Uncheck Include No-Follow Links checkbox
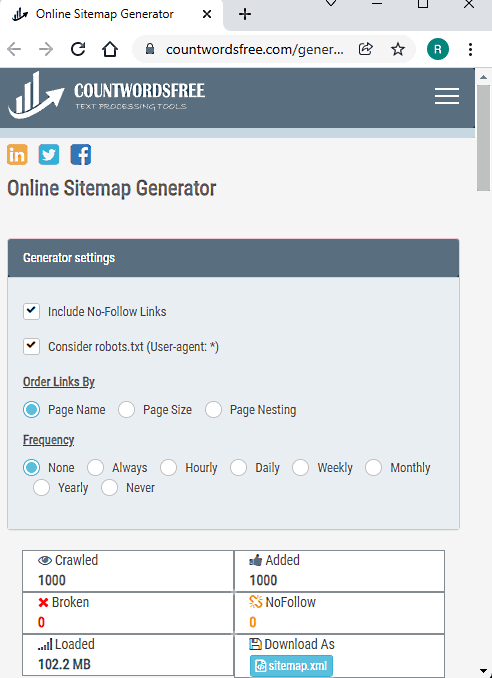This screenshot has height=678, width=492. (32, 311)
